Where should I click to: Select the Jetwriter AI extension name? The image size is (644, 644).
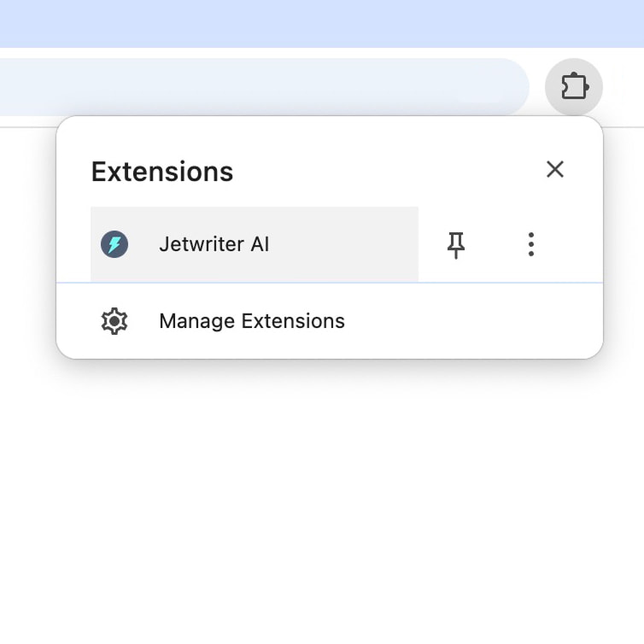coord(214,244)
